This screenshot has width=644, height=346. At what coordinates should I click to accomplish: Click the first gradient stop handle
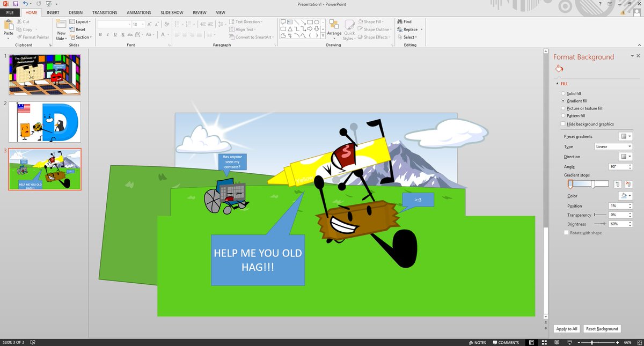[x=570, y=185]
